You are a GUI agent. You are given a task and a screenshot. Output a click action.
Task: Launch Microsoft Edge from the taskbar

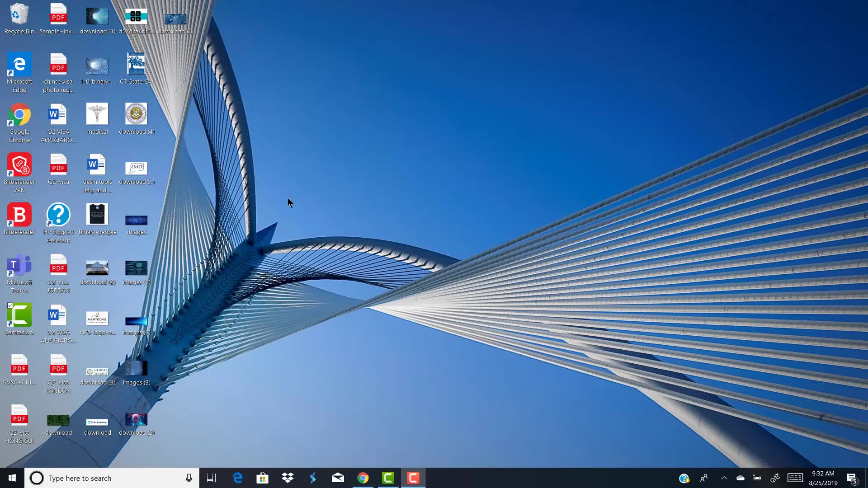237,478
